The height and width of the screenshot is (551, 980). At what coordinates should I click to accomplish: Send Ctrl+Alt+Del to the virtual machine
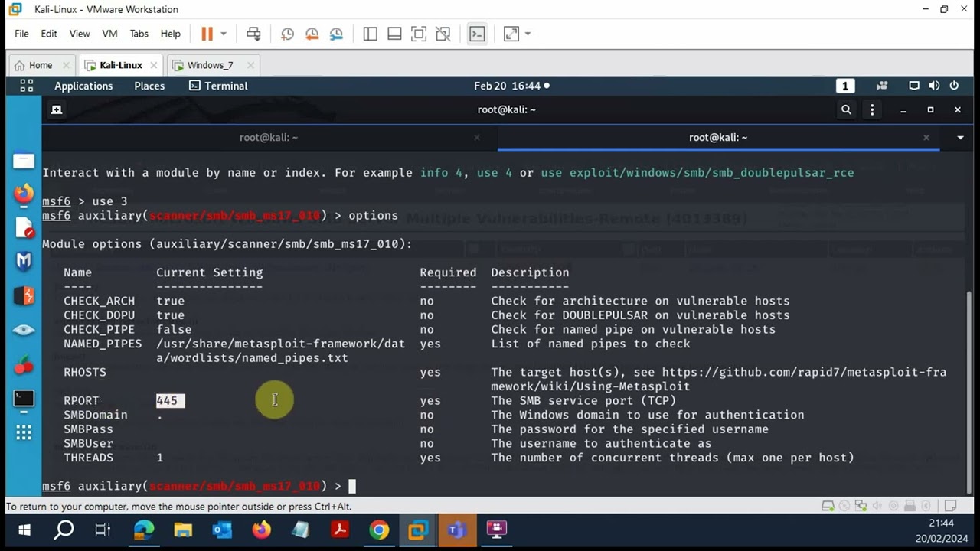(253, 34)
